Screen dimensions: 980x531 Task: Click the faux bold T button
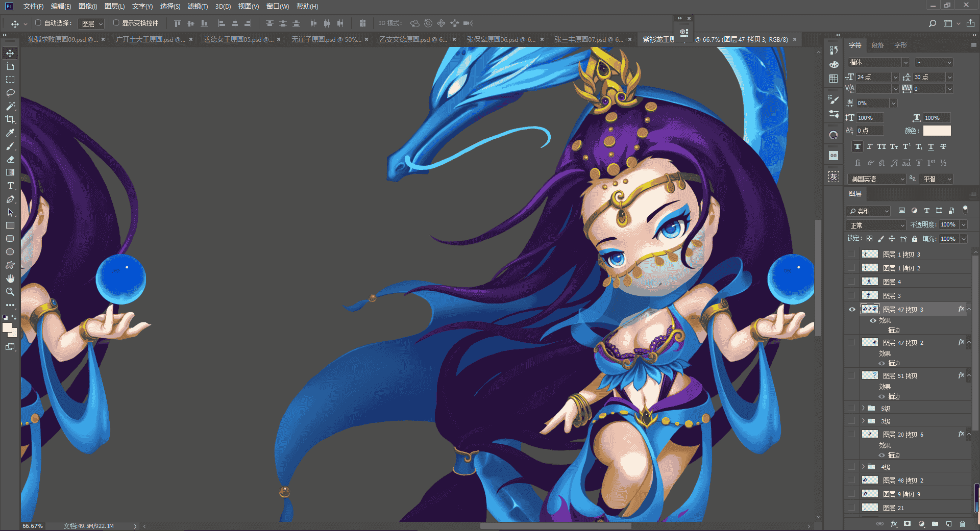click(857, 146)
